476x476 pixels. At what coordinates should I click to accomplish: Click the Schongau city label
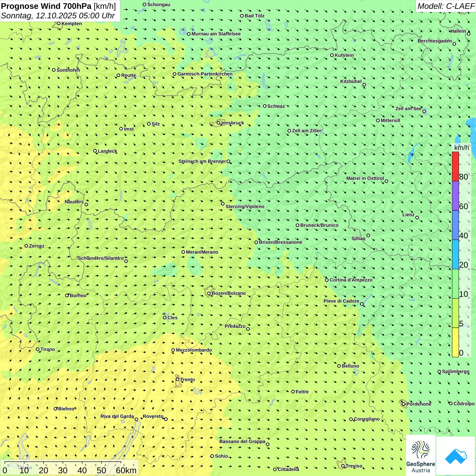pyautogui.click(x=159, y=4)
